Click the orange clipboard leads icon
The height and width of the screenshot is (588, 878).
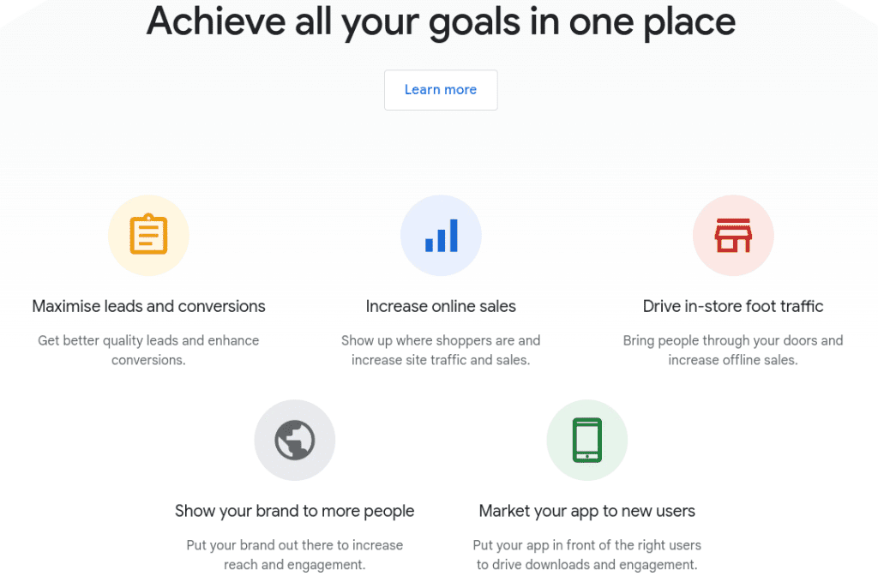[148, 234]
